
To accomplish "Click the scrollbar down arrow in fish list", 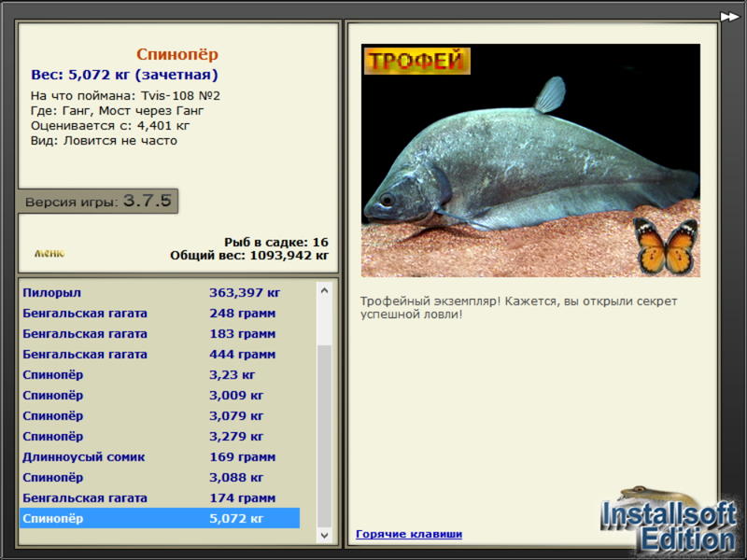I will pyautogui.click(x=324, y=535).
